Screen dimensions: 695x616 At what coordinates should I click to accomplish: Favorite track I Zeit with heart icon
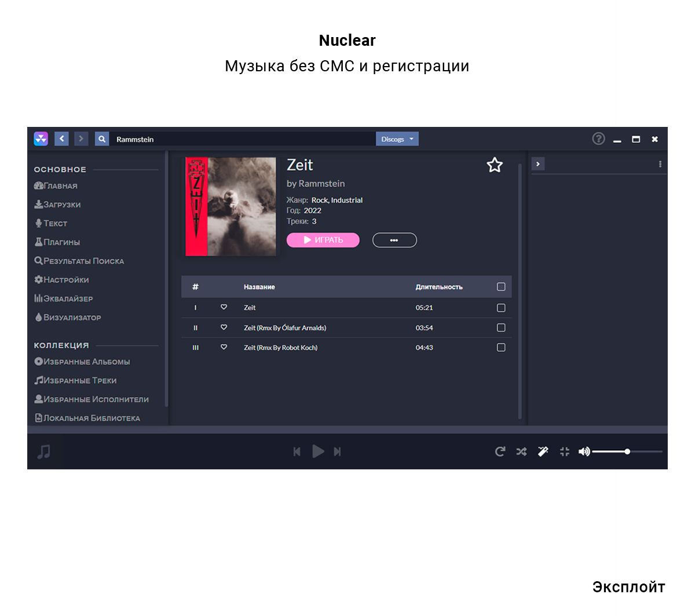coord(224,308)
